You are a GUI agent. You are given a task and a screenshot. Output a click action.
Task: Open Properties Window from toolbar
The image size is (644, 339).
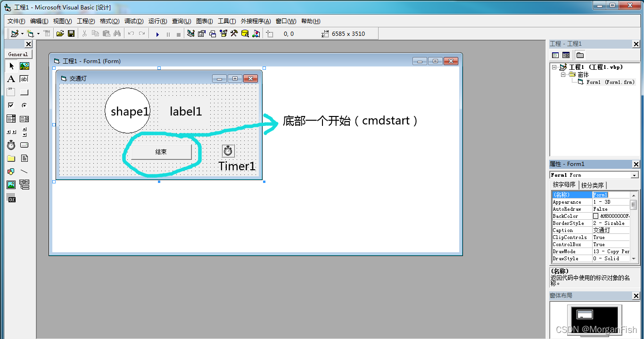(202, 33)
